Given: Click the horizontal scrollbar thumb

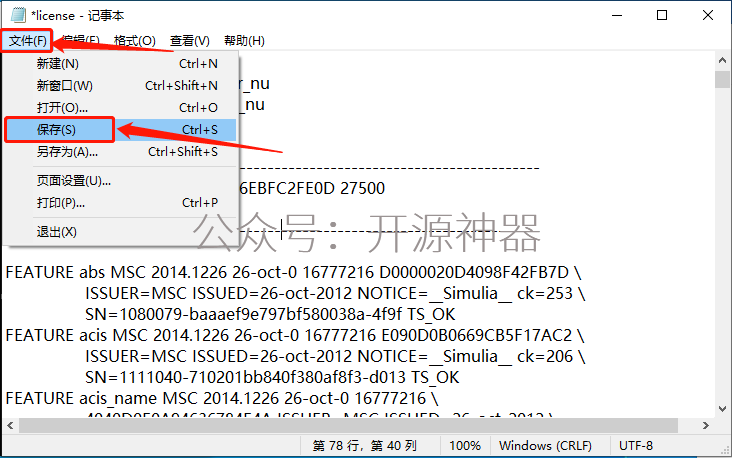Looking at the screenshot, I should coord(348,425).
